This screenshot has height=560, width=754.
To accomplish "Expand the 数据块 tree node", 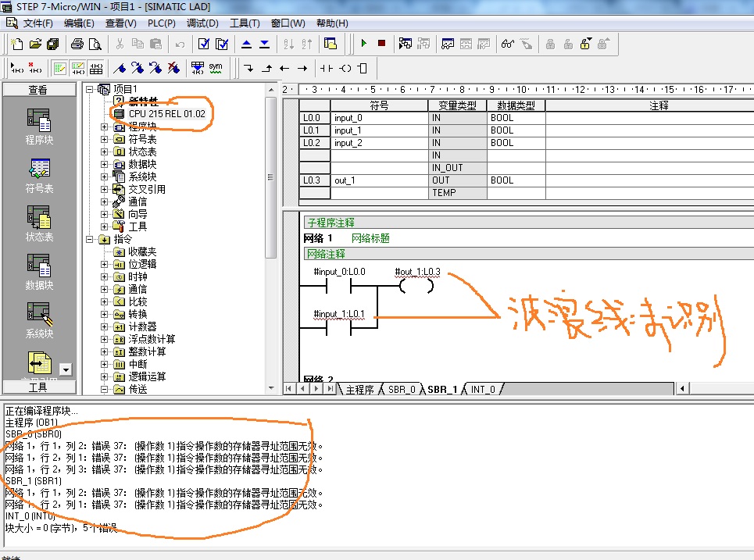I will pyautogui.click(x=104, y=164).
